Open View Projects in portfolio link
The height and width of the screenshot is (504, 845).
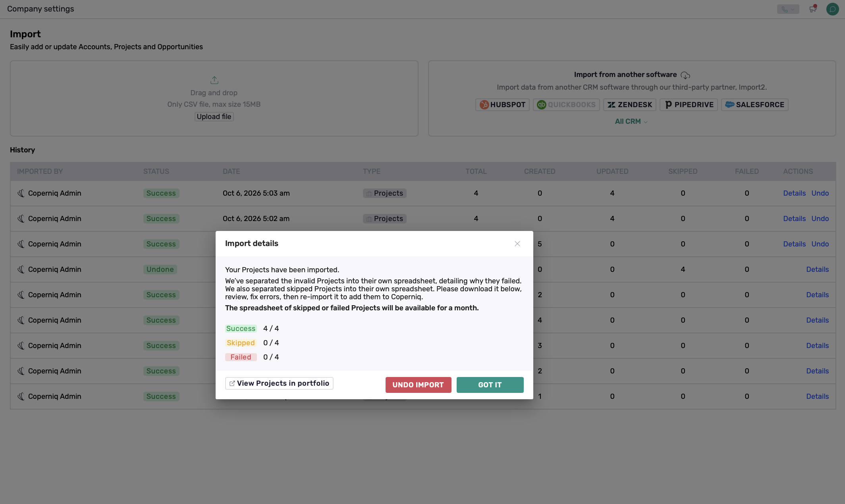(279, 383)
